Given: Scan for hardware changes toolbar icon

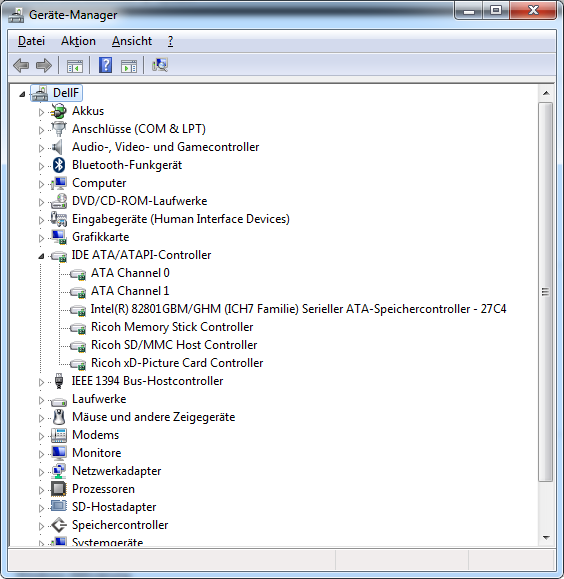Looking at the screenshot, I should (x=160, y=65).
